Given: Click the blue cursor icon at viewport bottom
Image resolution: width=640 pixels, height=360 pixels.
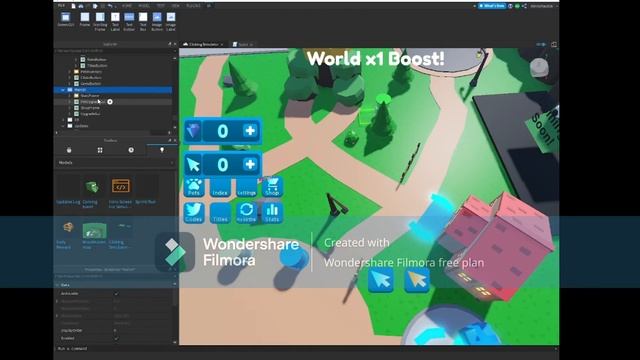Looking at the screenshot, I should 381,280.
